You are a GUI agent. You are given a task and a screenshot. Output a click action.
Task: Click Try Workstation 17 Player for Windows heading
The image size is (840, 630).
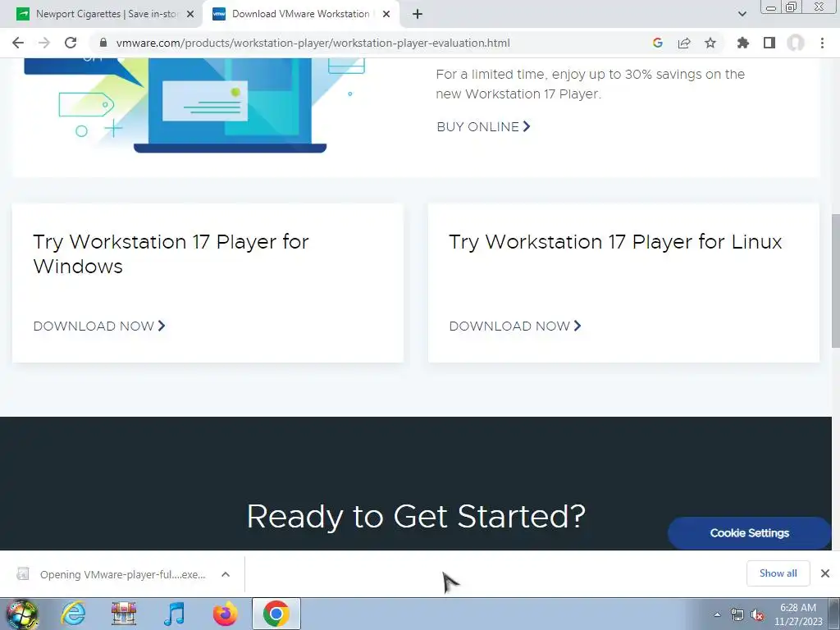click(171, 254)
